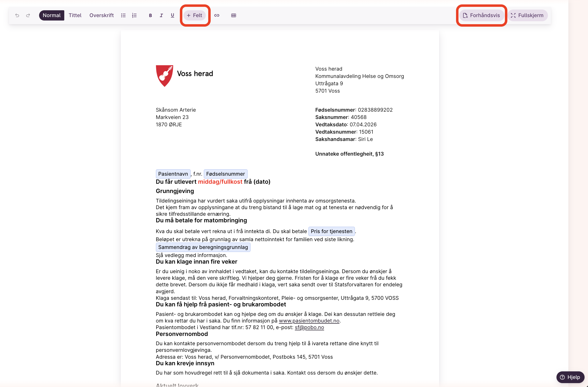Select the Pasientnavn field chip

173,174
